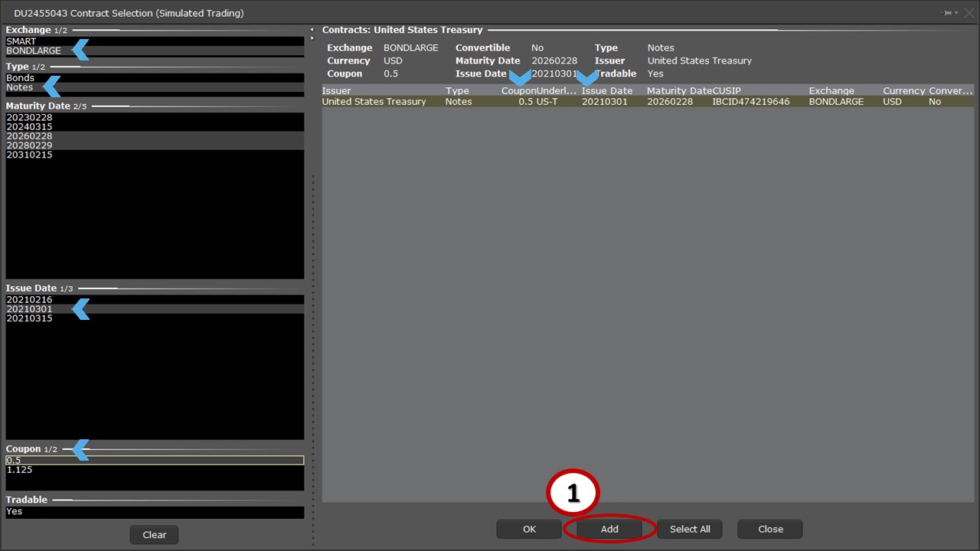
Task: Click Select All button
Action: pos(689,529)
